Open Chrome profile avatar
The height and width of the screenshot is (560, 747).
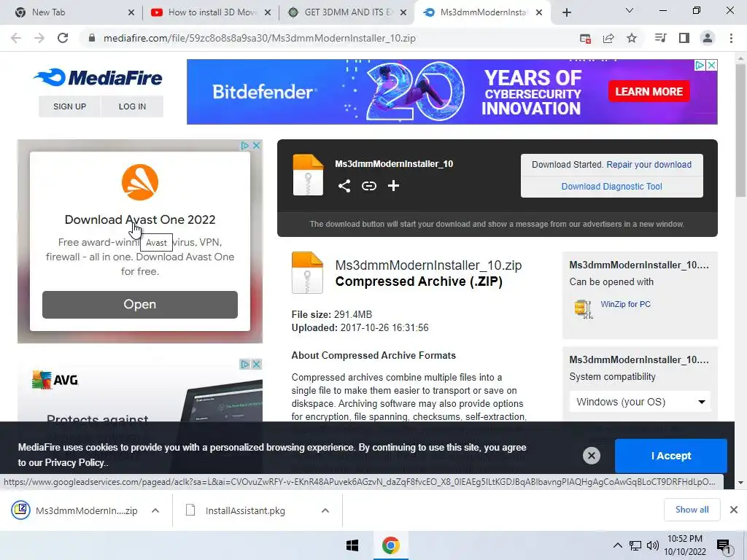[x=708, y=38]
